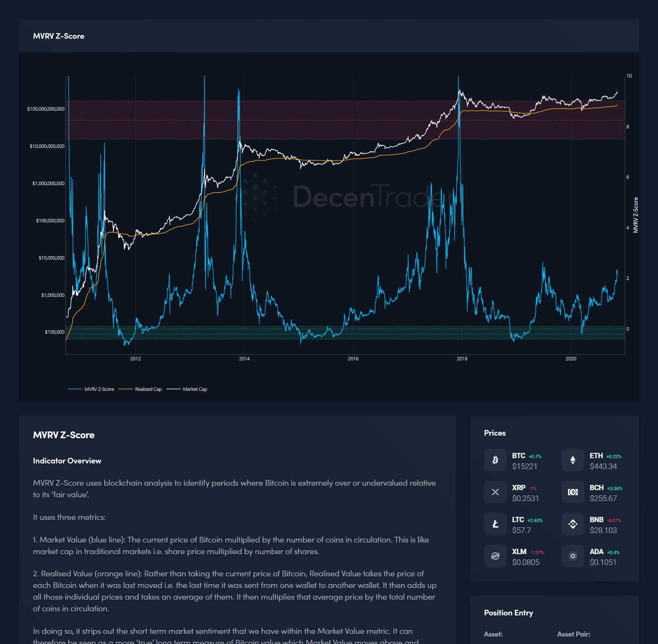
Task: Click the Binance BNB coin icon
Action: tap(573, 524)
